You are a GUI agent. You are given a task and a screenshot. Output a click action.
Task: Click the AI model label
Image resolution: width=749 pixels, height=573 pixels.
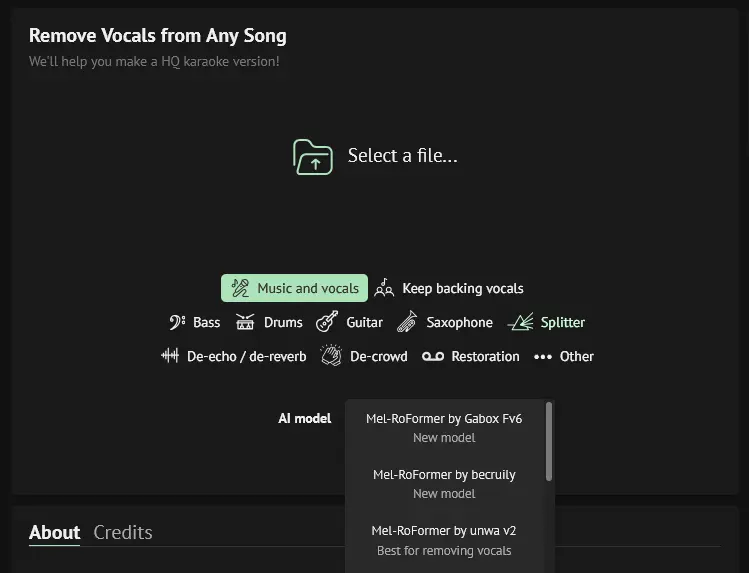[305, 418]
